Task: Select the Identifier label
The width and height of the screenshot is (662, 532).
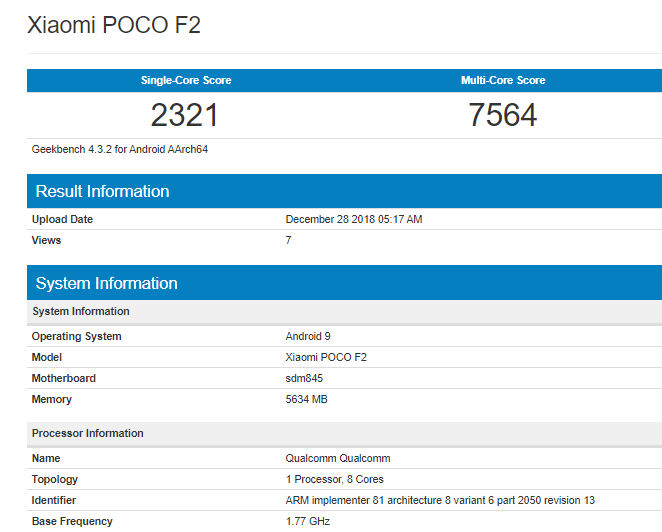Action: [x=54, y=500]
